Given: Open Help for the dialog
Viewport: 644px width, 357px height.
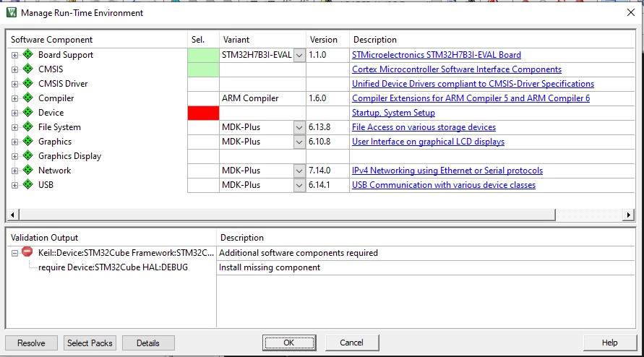Looking at the screenshot, I should point(609,343).
